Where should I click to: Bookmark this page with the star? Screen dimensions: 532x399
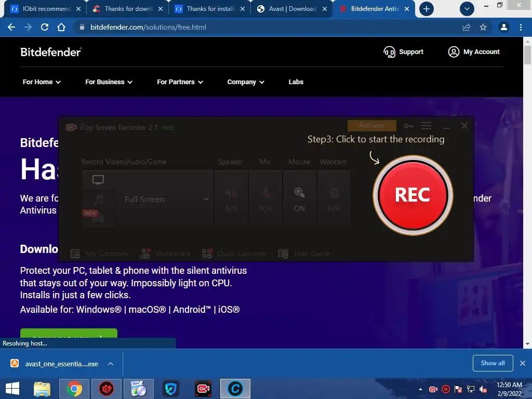(x=483, y=27)
